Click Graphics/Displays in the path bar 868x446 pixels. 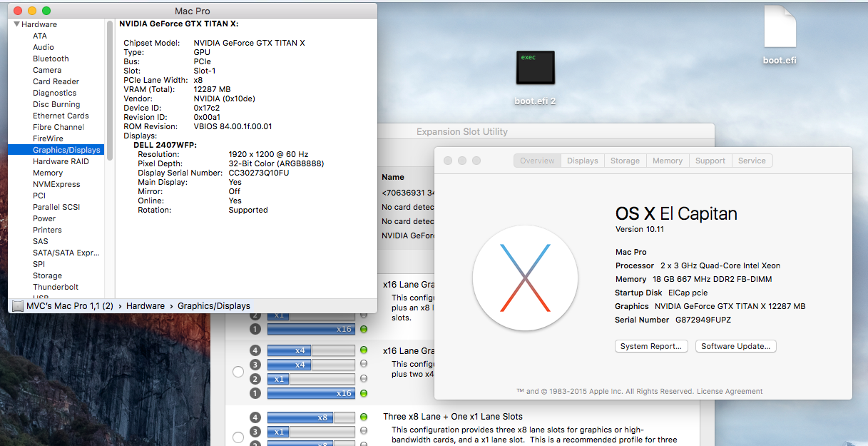(x=214, y=305)
